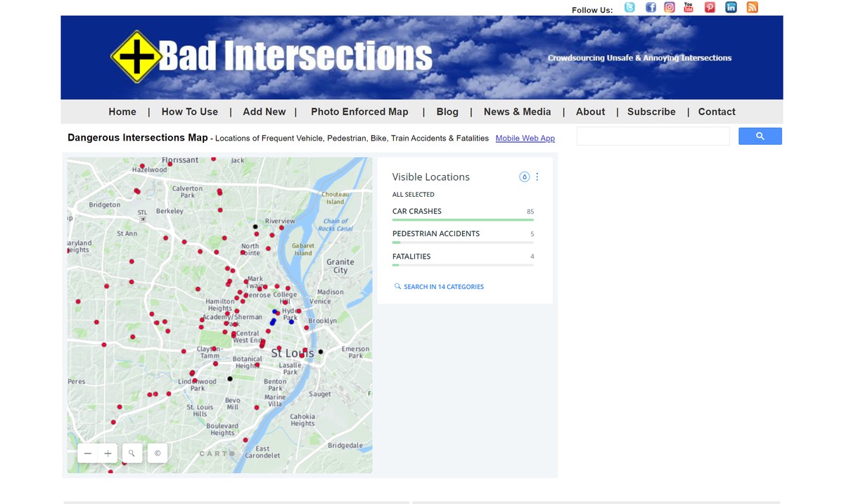Zoom out the map with minus button
The width and height of the screenshot is (844, 504).
pyautogui.click(x=88, y=454)
